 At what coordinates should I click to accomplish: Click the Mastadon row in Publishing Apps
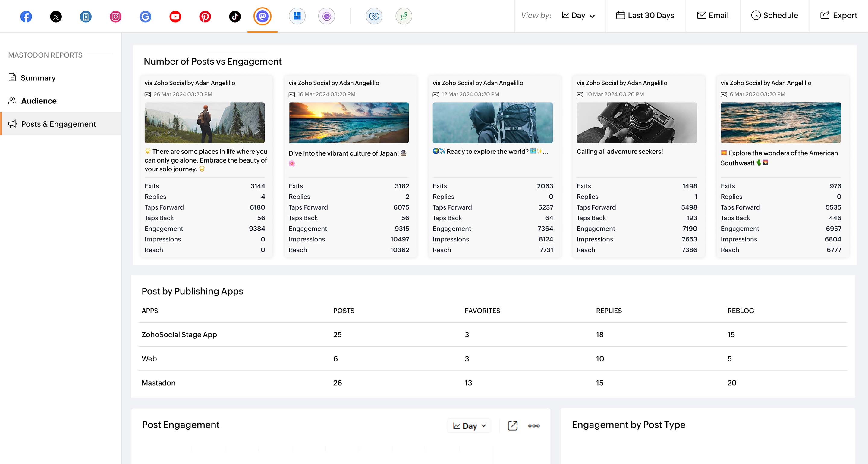coord(493,383)
